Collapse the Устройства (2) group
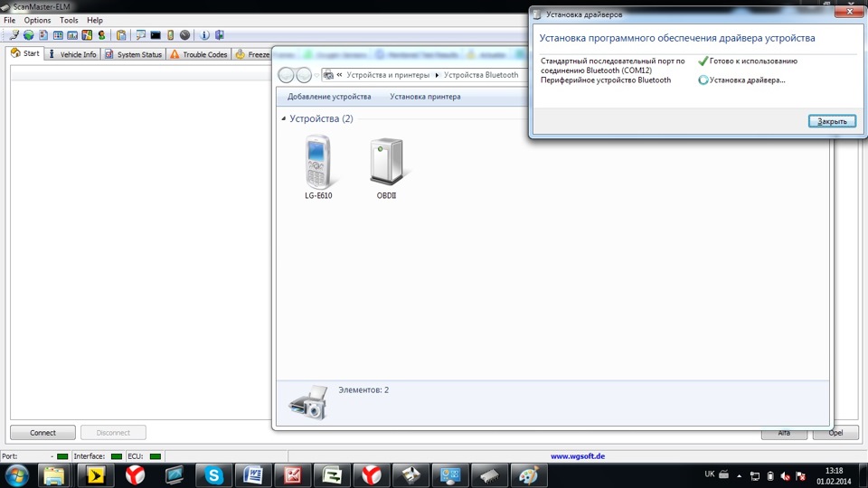868x488 pixels. point(284,118)
